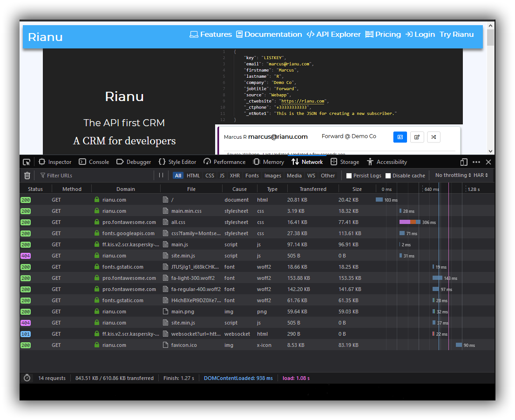Viewport: 515px width, 420px height.
Task: Sort requests by the Method column
Action: tap(72, 189)
